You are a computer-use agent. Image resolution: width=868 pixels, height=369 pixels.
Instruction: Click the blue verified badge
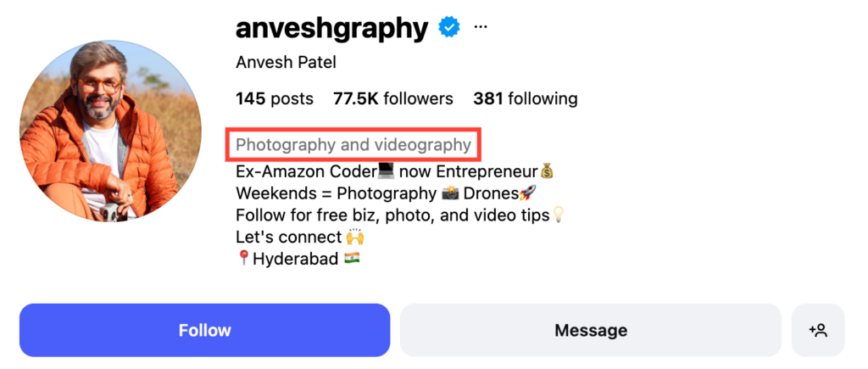[448, 28]
